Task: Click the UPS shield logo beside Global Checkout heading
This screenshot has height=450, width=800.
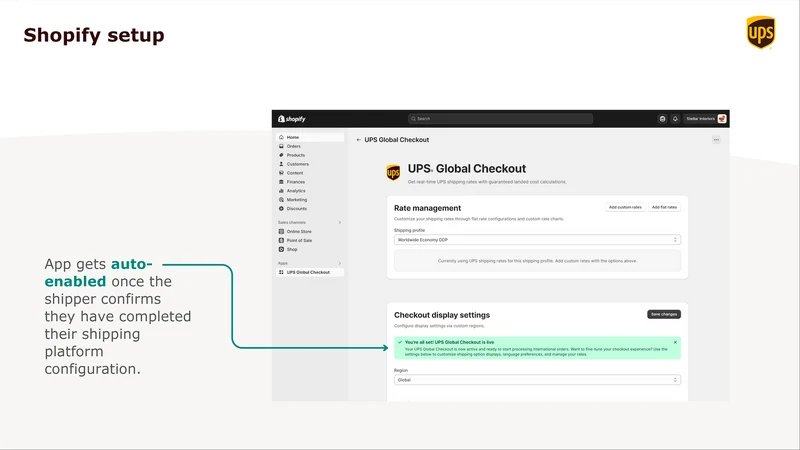Action: coord(393,172)
